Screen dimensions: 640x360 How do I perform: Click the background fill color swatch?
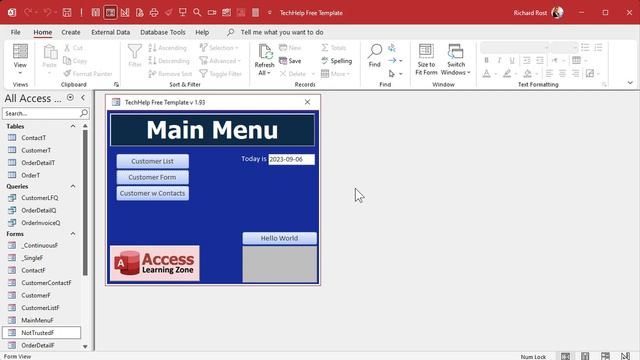point(527,73)
